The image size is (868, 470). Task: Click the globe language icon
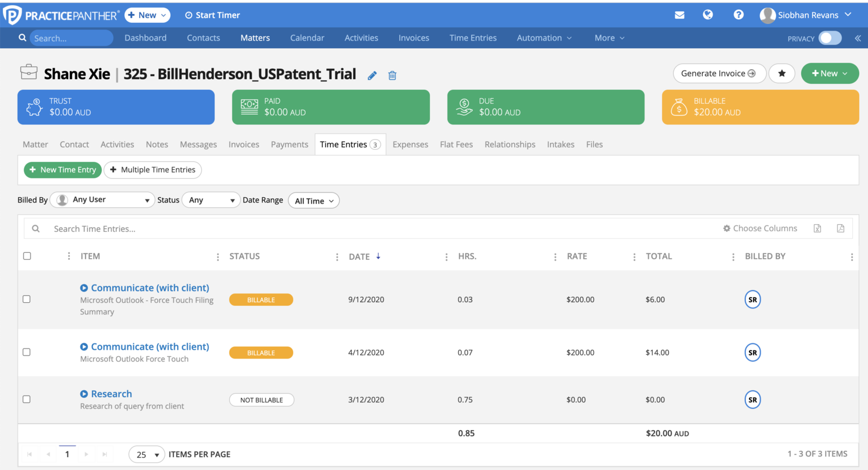tap(708, 15)
